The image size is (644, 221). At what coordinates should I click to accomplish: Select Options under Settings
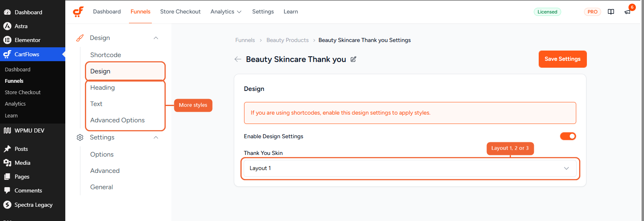102,155
